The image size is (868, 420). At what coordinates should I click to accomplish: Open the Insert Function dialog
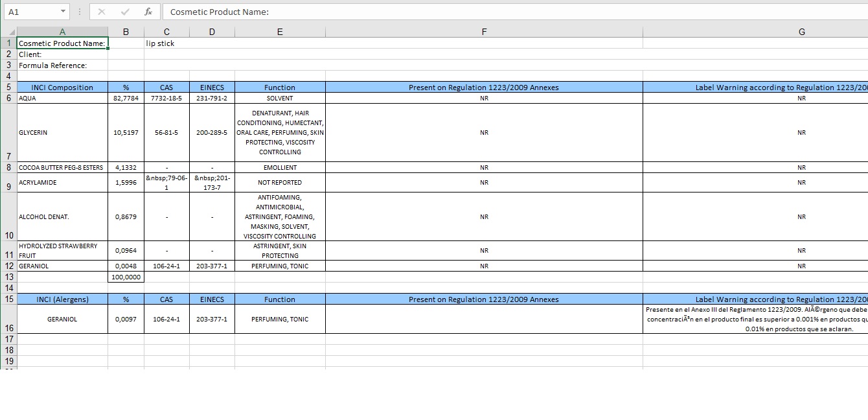point(148,11)
